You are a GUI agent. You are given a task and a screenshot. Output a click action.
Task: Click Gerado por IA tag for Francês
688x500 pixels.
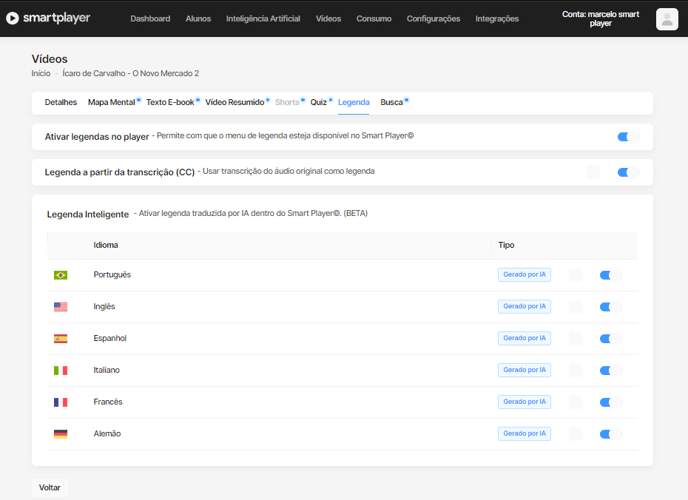point(524,402)
